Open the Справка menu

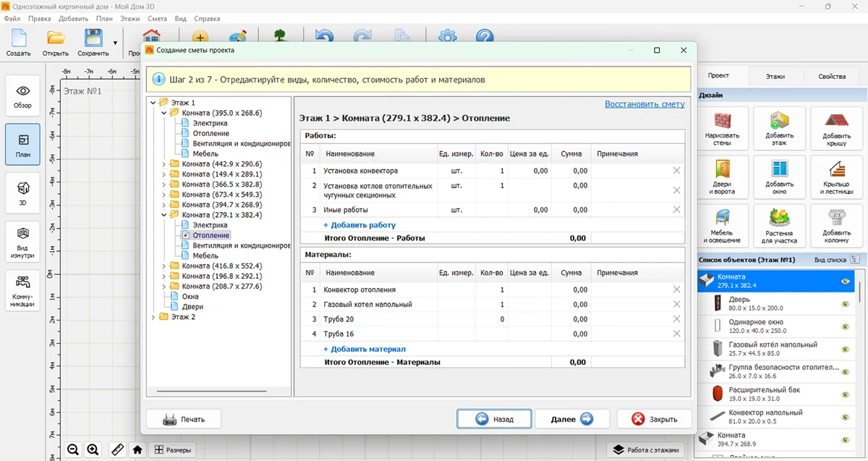point(208,18)
